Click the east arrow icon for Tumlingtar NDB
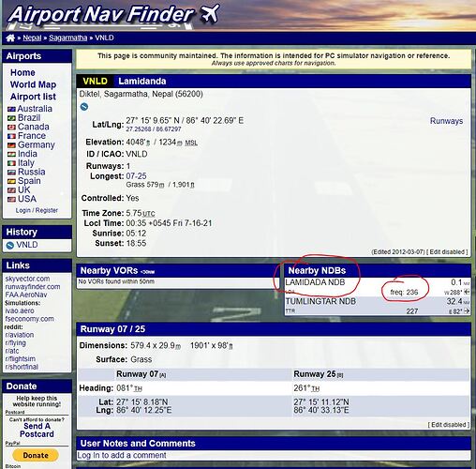This screenshot has width=476, height=469. pyautogui.click(x=467, y=311)
